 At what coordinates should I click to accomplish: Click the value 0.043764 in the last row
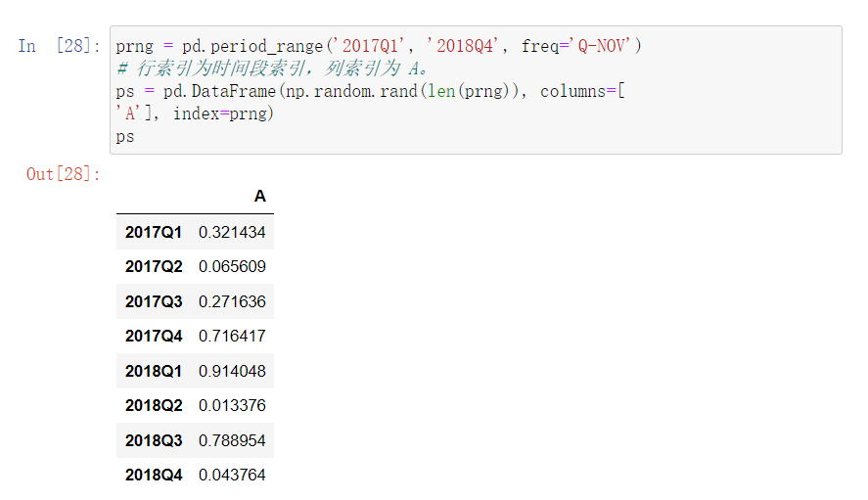[232, 475]
